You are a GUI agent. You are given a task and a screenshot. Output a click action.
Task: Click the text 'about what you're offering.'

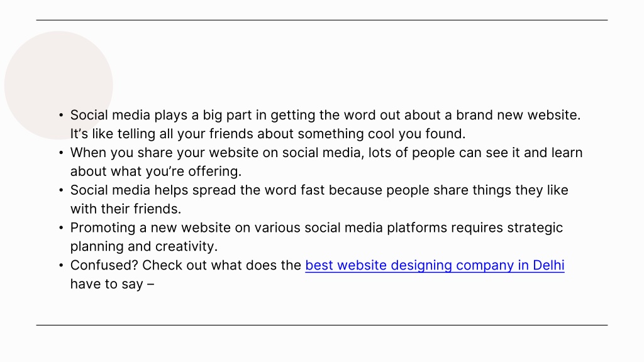coord(156,172)
